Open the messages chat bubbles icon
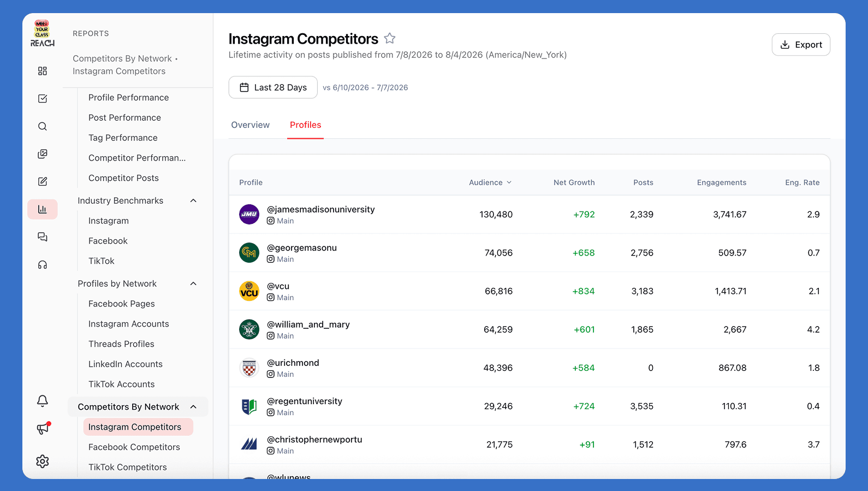The height and width of the screenshot is (491, 868). pos(43,237)
